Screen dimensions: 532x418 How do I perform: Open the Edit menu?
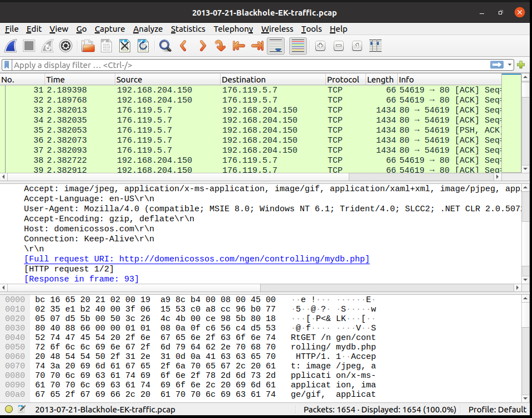tap(34, 29)
